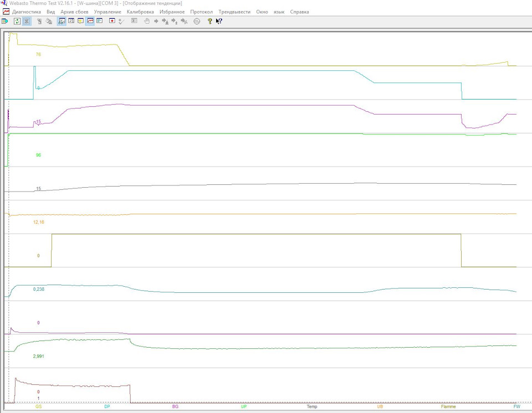Click the gray double device toolbar icon

(49, 22)
